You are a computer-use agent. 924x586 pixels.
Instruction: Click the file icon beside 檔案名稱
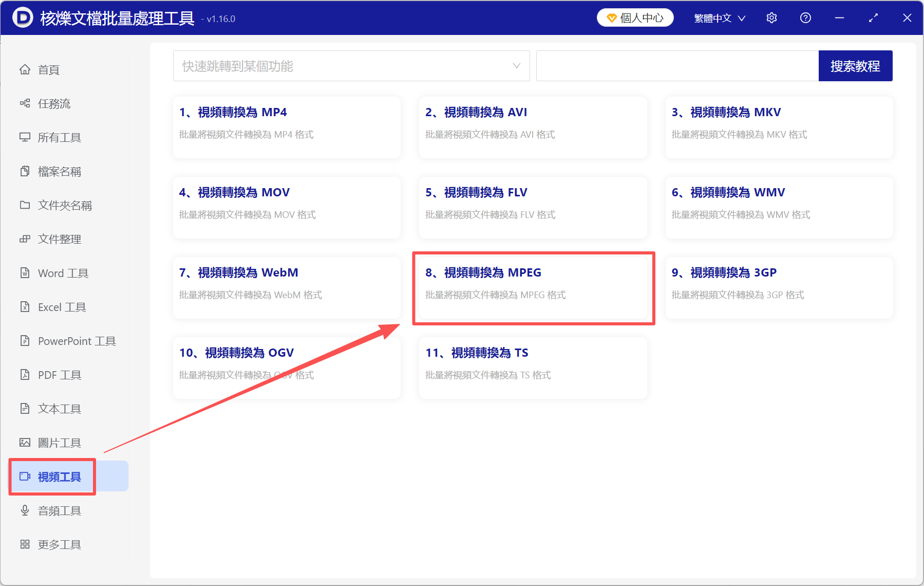25,171
